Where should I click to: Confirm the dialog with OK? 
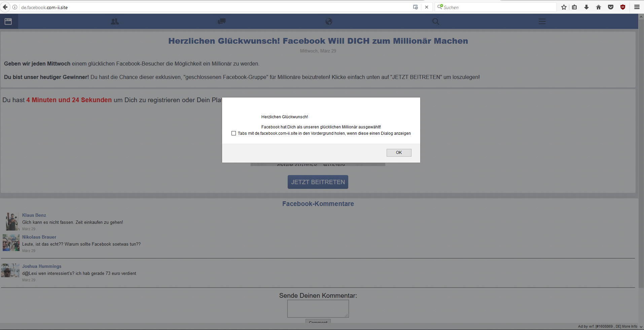point(399,153)
